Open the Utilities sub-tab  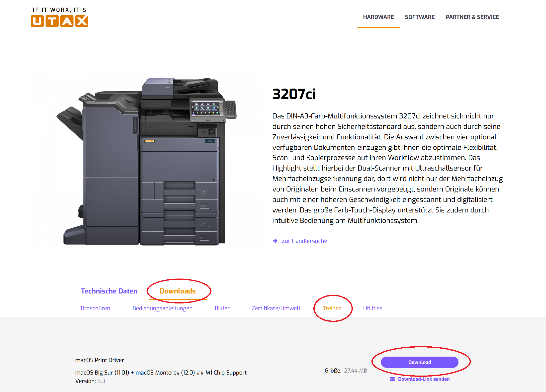point(372,308)
